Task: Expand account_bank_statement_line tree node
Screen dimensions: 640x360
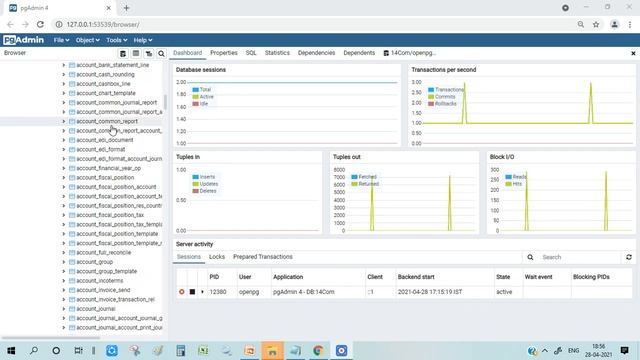Action: pyautogui.click(x=64, y=65)
